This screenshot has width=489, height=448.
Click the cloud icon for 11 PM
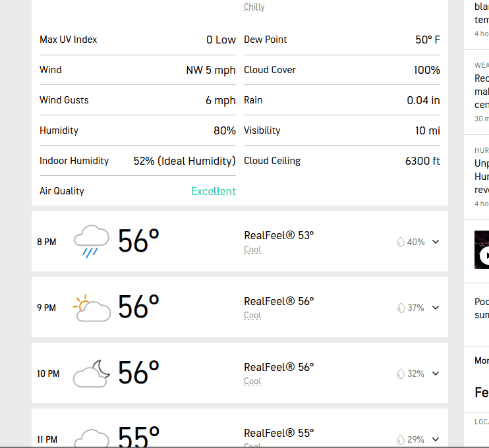(92, 438)
